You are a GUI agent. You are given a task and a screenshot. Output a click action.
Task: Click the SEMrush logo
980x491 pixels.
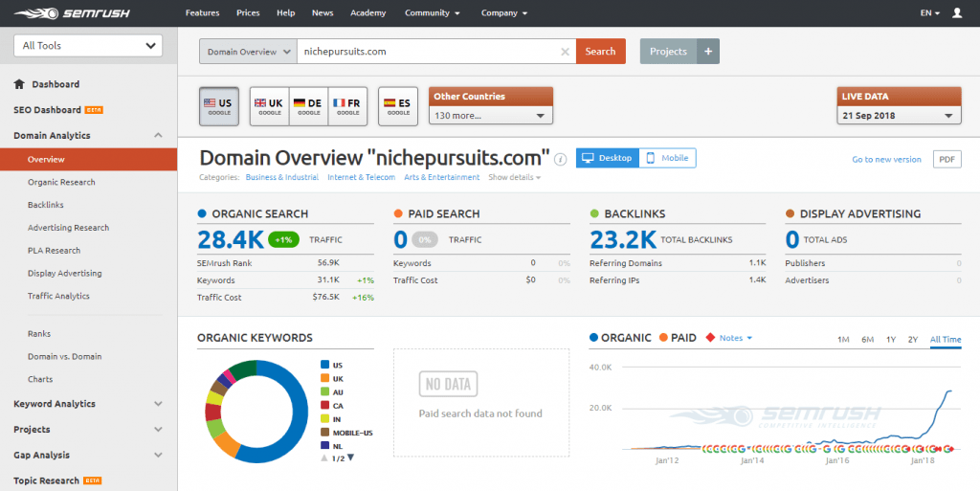click(72, 13)
